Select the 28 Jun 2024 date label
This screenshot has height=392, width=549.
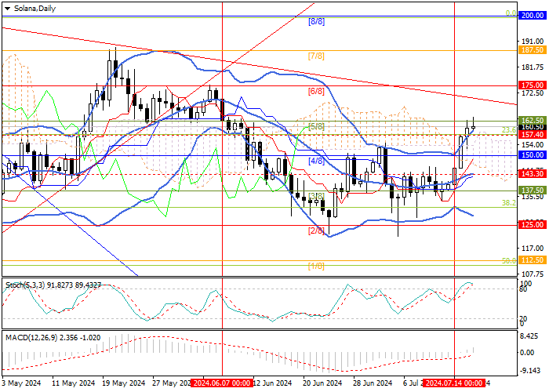[373, 383]
